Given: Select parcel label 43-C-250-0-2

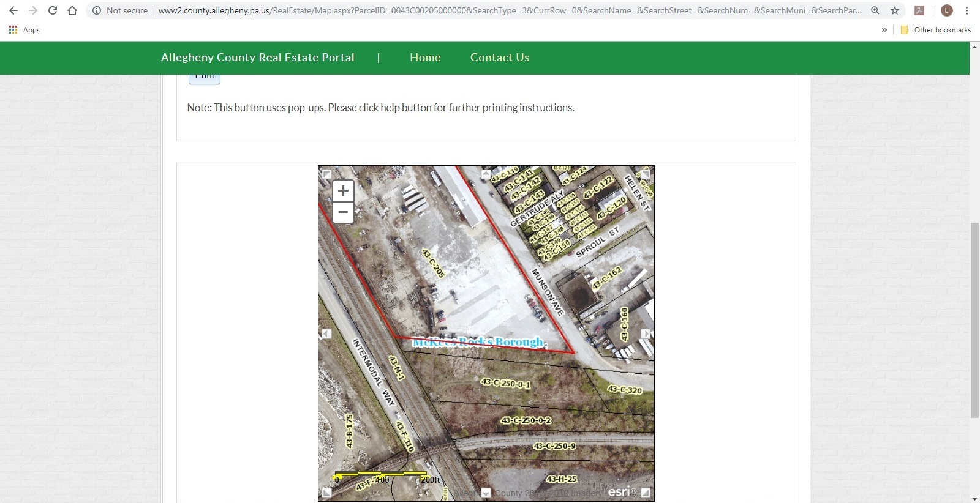Looking at the screenshot, I should coord(526,420).
